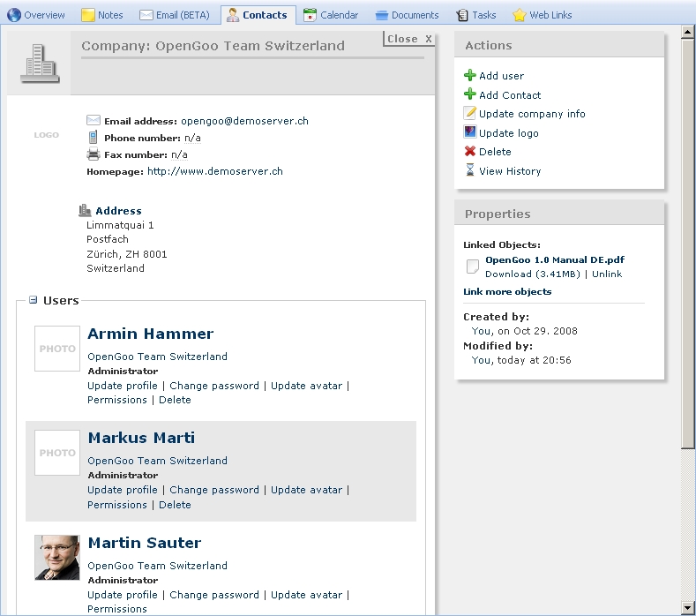Go to the Tasks tab
The width and height of the screenshot is (696, 616).
point(475,15)
